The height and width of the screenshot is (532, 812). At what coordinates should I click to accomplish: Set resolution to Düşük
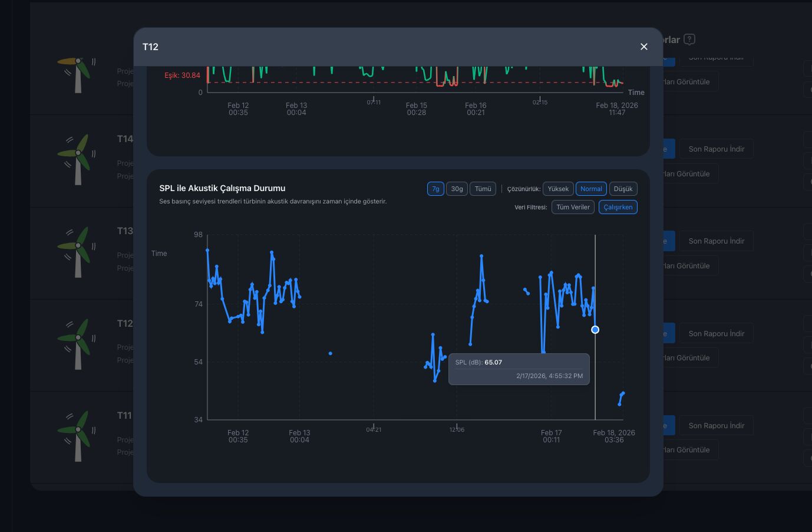coord(623,189)
